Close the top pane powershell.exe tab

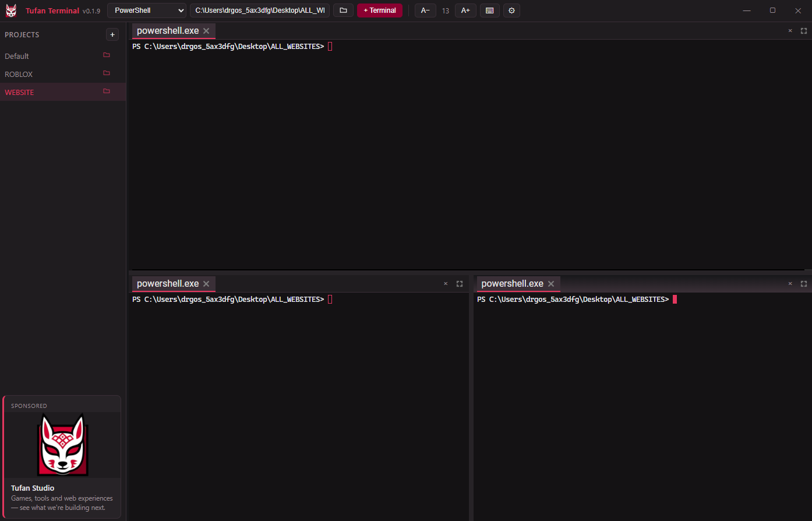pyautogui.click(x=206, y=31)
